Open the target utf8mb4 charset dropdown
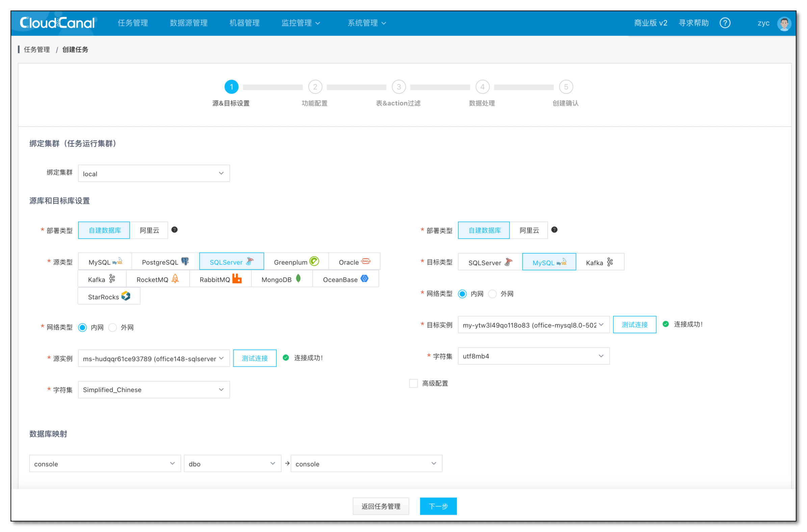 [x=533, y=356]
